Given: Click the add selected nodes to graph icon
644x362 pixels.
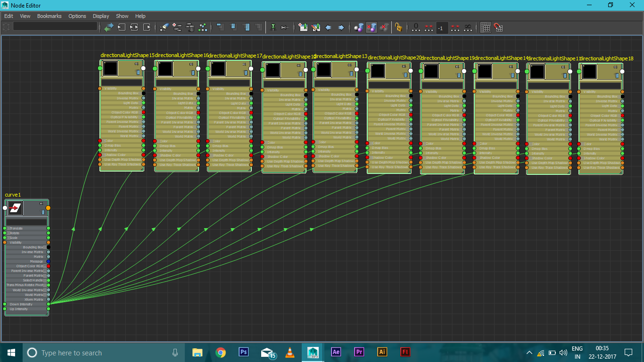Looking at the screenshot, I should 177,27.
